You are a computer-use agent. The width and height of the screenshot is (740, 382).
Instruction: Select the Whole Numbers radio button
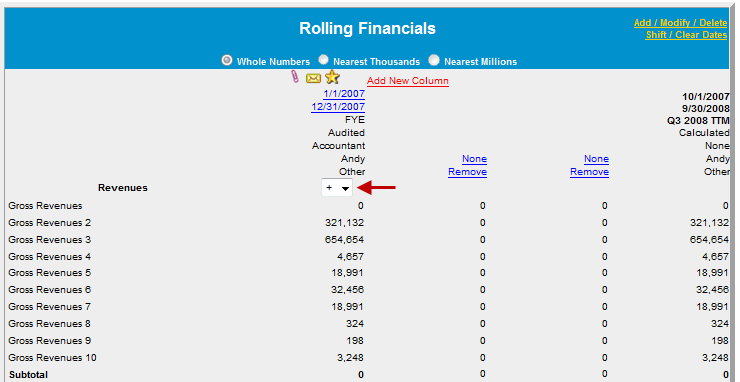(227, 60)
